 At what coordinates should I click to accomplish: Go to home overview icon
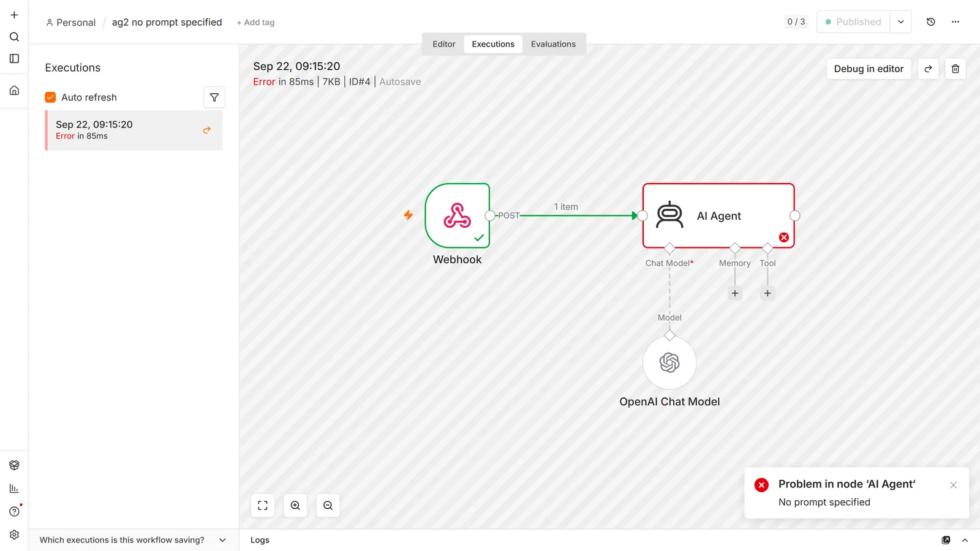pyautogui.click(x=14, y=91)
